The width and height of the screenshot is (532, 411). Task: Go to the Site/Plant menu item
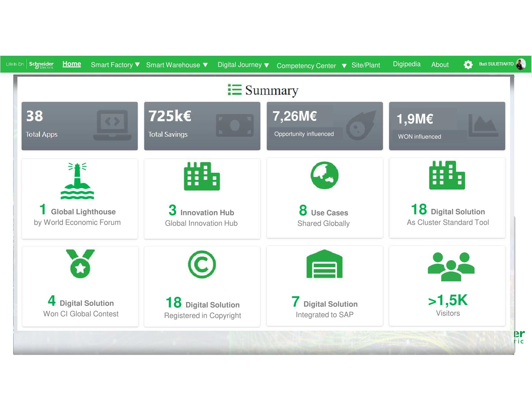point(366,65)
